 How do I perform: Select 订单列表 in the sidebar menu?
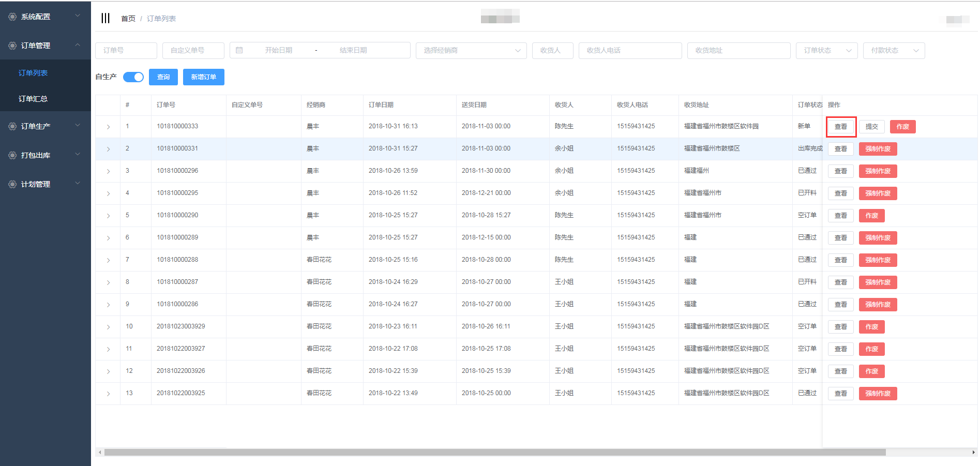click(33, 73)
